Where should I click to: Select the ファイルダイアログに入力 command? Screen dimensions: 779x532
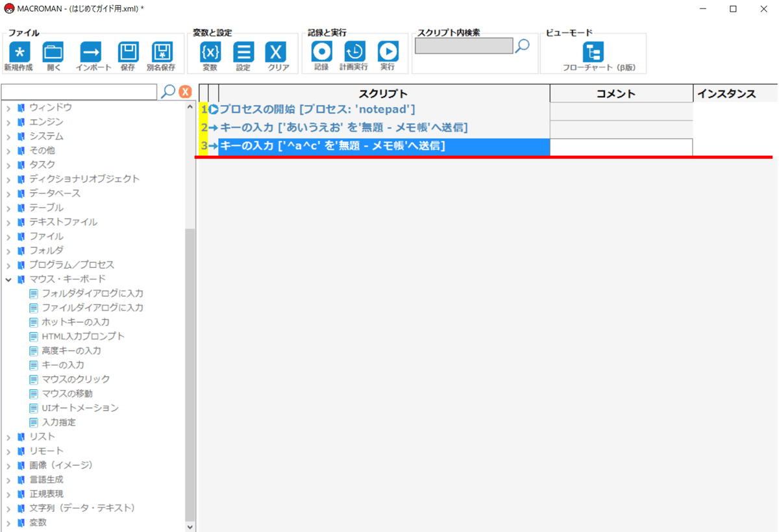point(93,308)
